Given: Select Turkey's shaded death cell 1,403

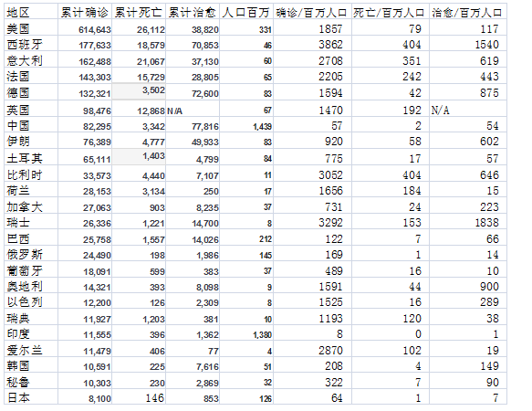Looking at the screenshot, I should pyautogui.click(x=139, y=157).
